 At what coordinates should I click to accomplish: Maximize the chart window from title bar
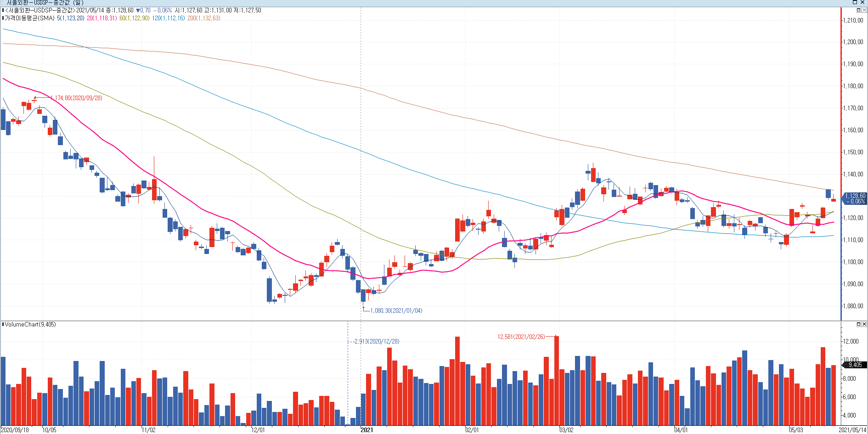point(855,3)
